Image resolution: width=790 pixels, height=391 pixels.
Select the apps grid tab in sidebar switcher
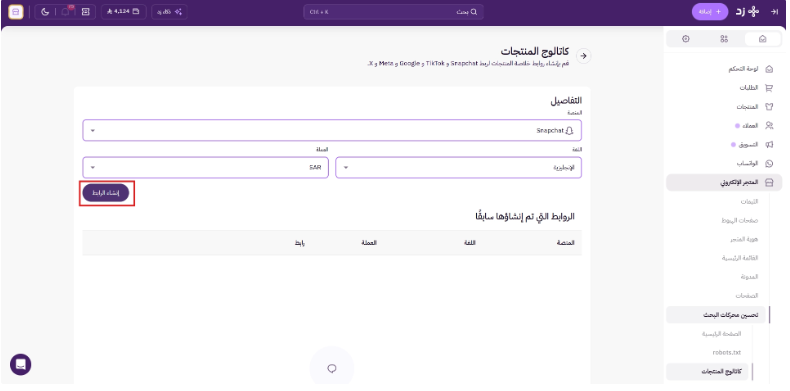tap(724, 39)
